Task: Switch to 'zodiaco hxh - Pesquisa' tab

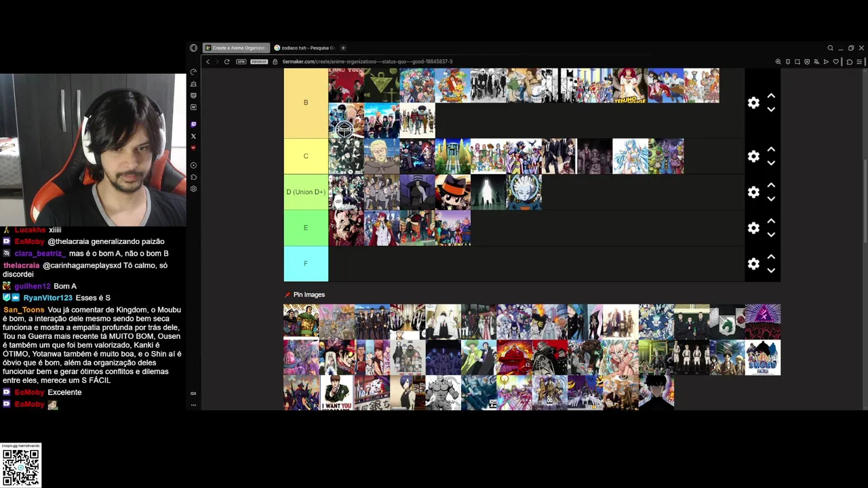Action: [304, 48]
